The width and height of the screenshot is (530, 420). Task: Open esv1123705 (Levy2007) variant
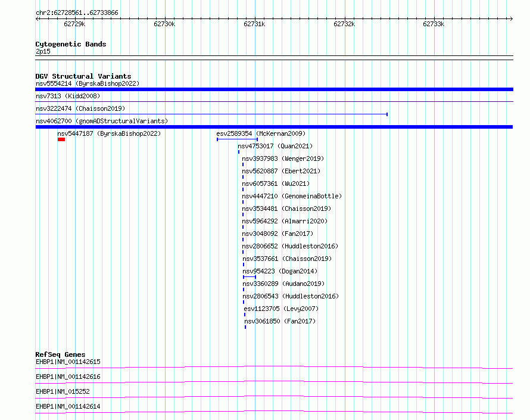pyautogui.click(x=281, y=309)
